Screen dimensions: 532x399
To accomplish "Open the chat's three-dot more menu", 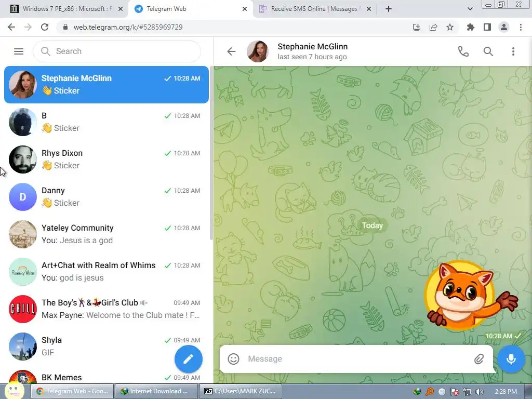I will 513,51.
